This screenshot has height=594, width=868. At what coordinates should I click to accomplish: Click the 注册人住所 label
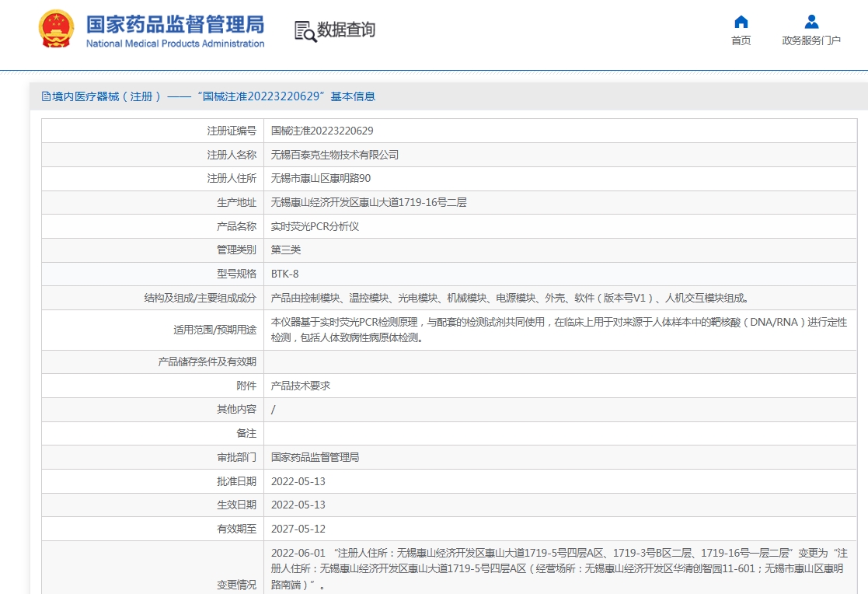(232, 178)
